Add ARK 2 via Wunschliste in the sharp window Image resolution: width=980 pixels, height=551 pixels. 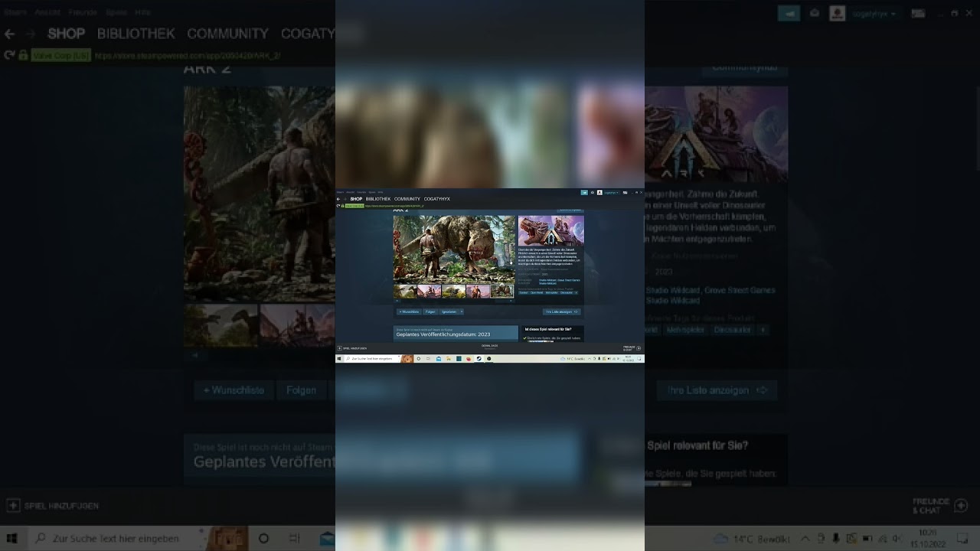pos(409,311)
